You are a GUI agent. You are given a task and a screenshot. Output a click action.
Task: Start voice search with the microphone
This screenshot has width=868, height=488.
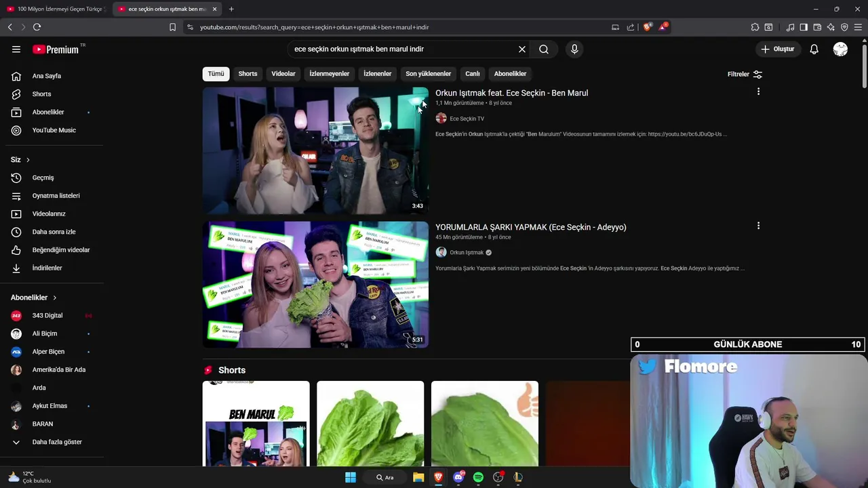pyautogui.click(x=574, y=49)
